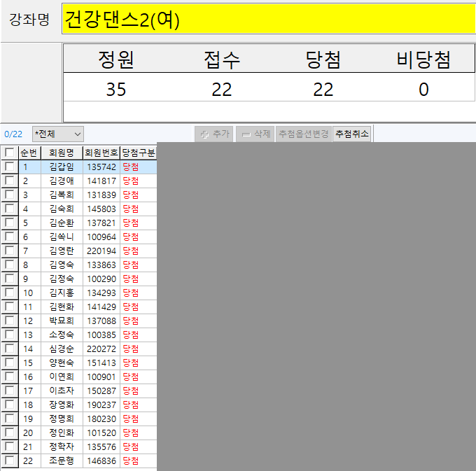476x471 pixels.
Task: Select member number 146836
Action: tap(101, 461)
